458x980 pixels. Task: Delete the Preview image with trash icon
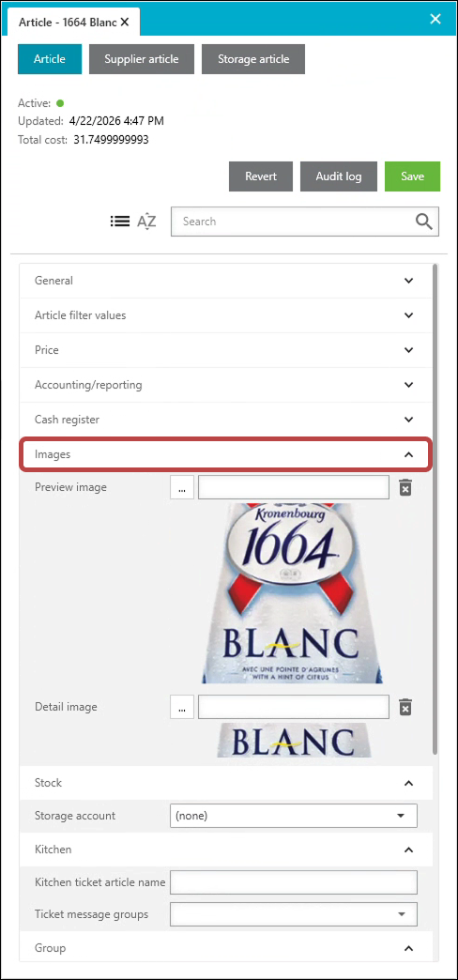pos(405,487)
